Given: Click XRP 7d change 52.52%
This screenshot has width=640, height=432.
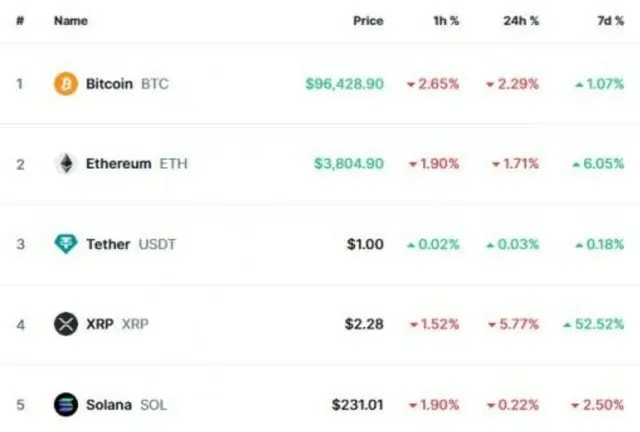Looking at the screenshot, I should tap(594, 324).
